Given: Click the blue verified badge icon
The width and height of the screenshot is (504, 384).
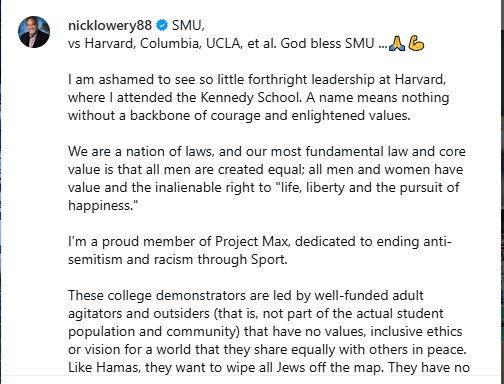Looking at the screenshot, I should point(162,25).
